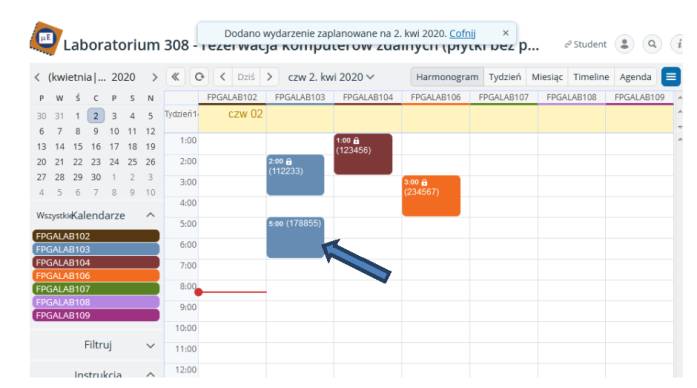
Task: Select the 5:00 (178855) event block
Action: click(x=295, y=237)
